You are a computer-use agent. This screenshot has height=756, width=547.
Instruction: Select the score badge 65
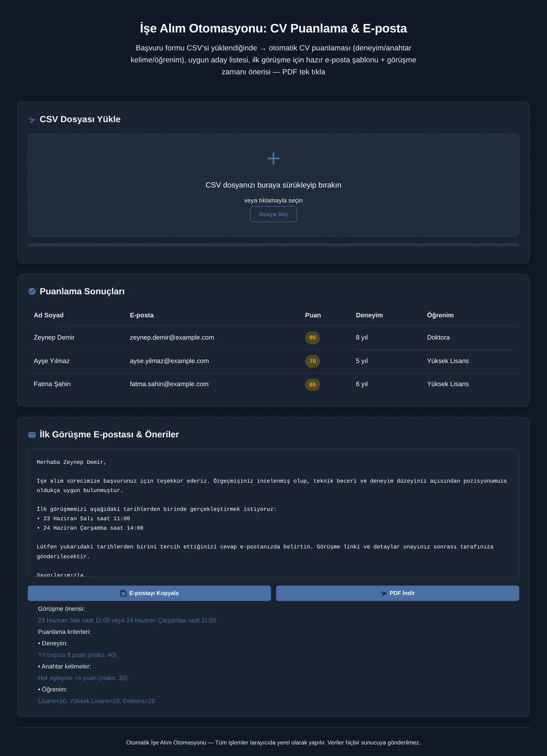[312, 385]
